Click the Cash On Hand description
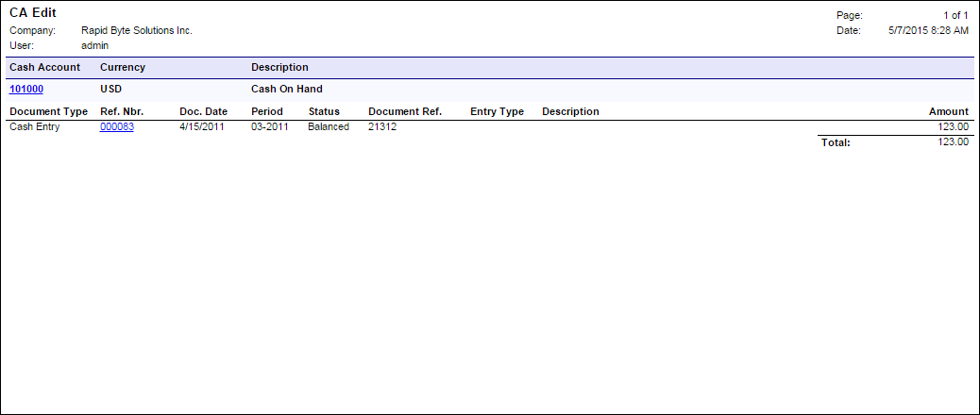Screen dimensions: 980x415 pyautogui.click(x=287, y=90)
